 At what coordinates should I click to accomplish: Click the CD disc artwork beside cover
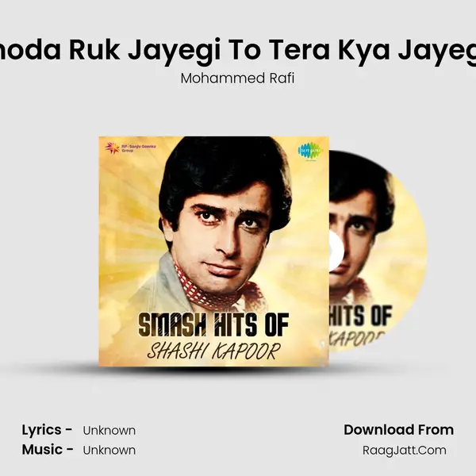coord(378,251)
